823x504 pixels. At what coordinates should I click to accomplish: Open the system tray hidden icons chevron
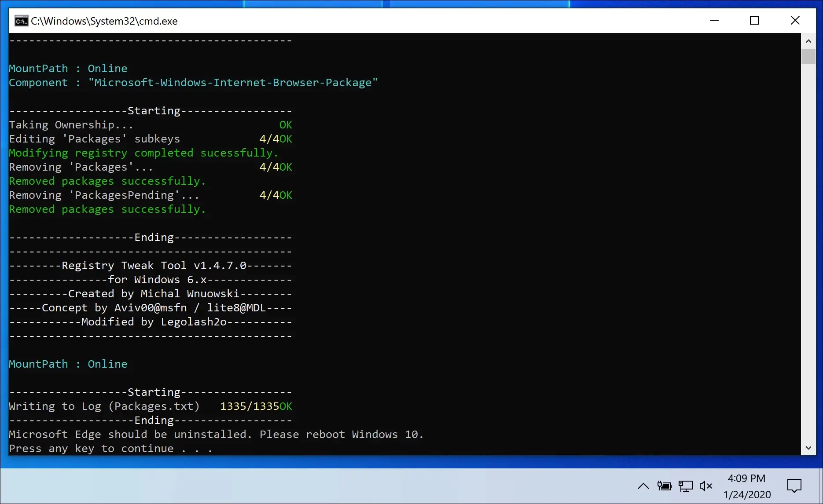[643, 486]
